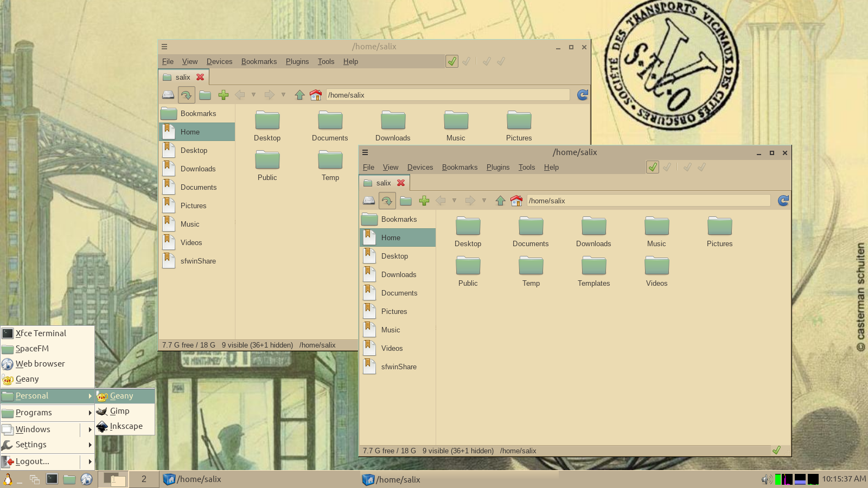
Task: Expand Forward history dropdown arrow in the front window
Action: click(484, 201)
